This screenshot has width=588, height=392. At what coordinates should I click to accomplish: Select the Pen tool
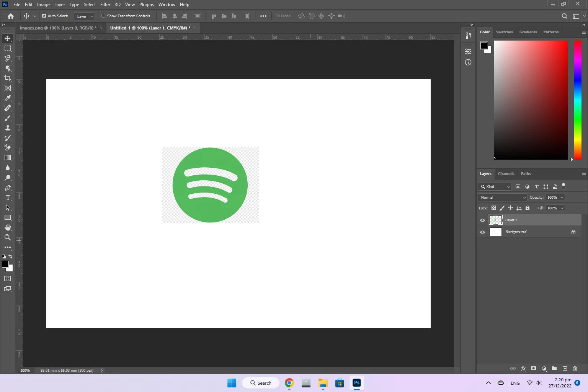tap(8, 188)
